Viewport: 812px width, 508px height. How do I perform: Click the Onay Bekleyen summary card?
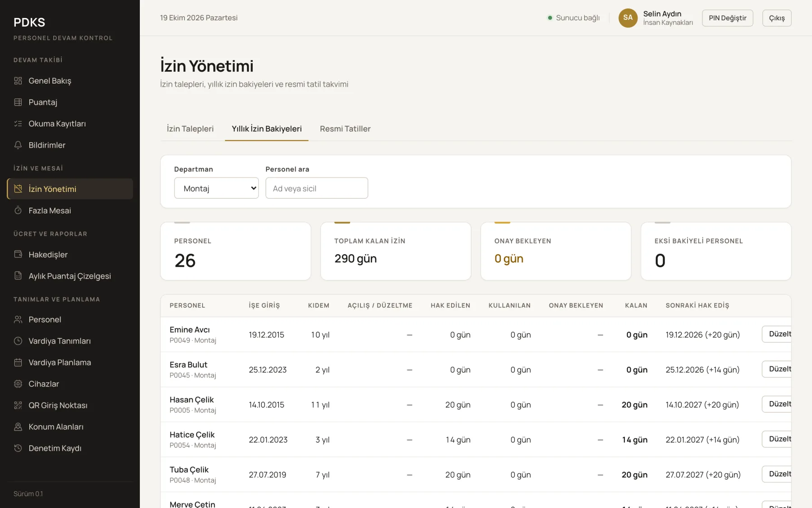pyautogui.click(x=556, y=251)
